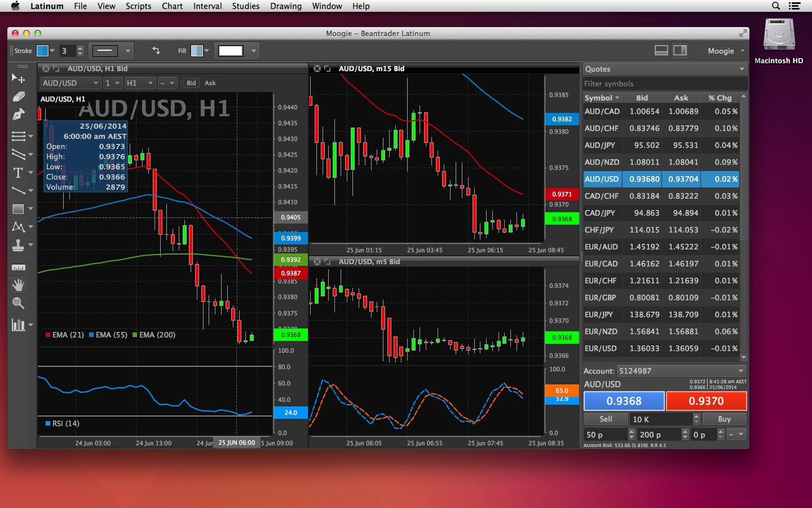Open the dash dropdown next to H1

(167, 83)
